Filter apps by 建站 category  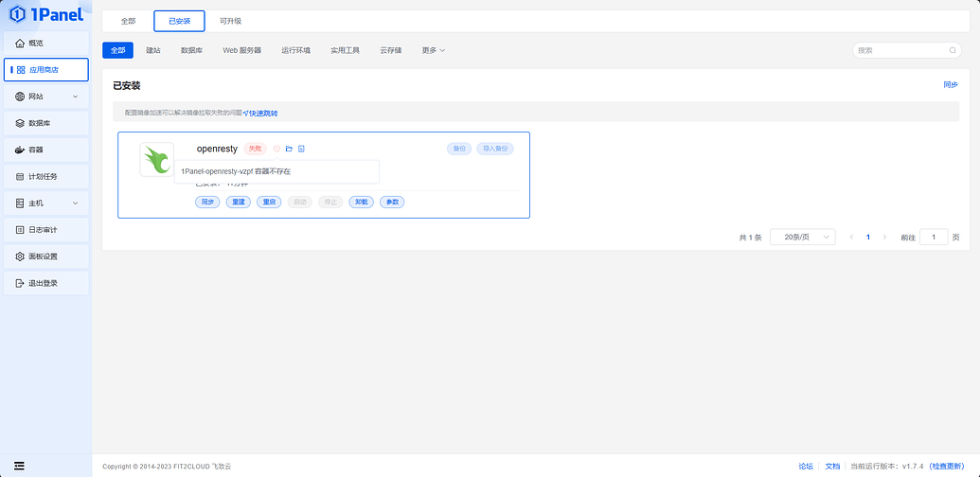point(153,50)
